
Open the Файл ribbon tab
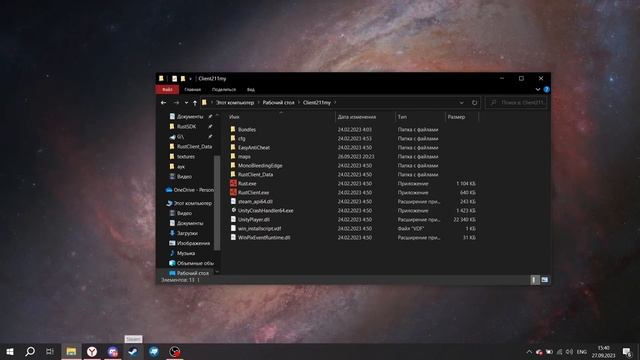pos(167,89)
